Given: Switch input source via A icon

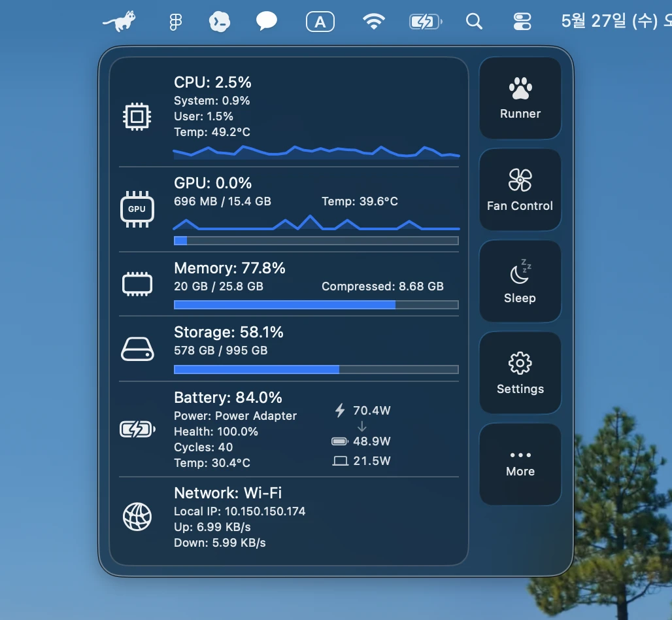Looking at the screenshot, I should pyautogui.click(x=320, y=22).
